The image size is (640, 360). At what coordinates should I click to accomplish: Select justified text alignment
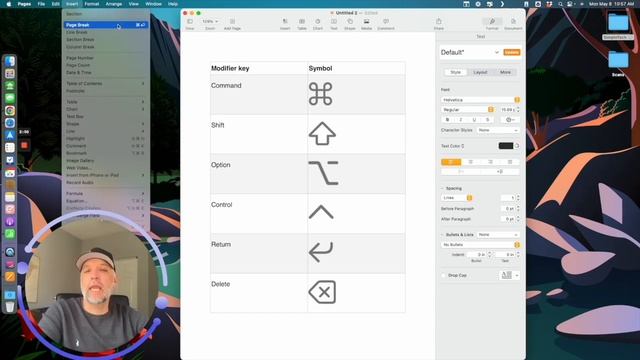click(x=510, y=162)
